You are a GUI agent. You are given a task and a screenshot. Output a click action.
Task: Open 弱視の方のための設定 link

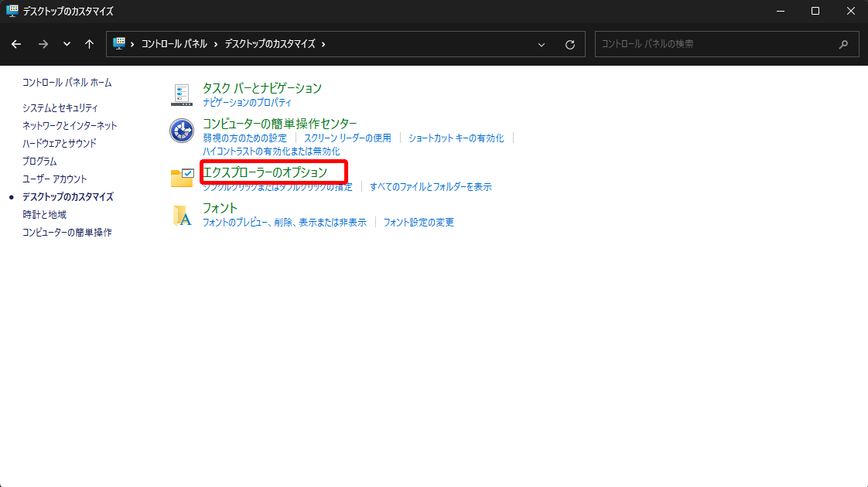coord(244,138)
